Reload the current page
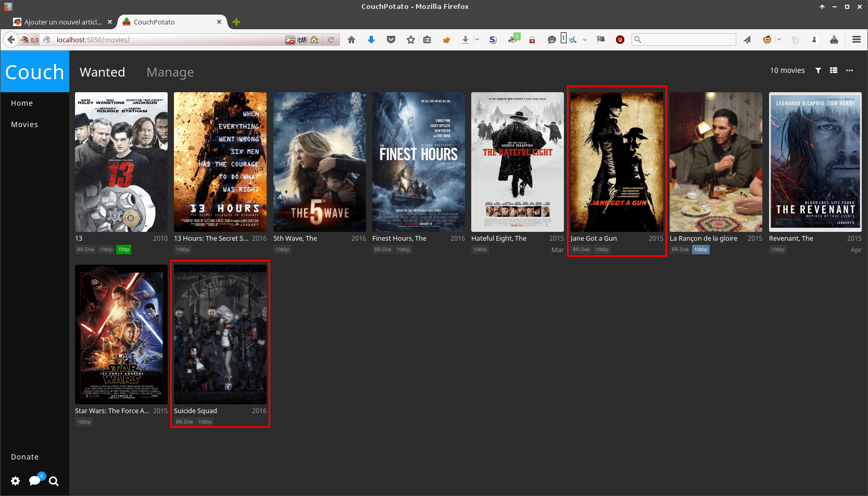Screen dimensions: 868x496 click(331, 40)
